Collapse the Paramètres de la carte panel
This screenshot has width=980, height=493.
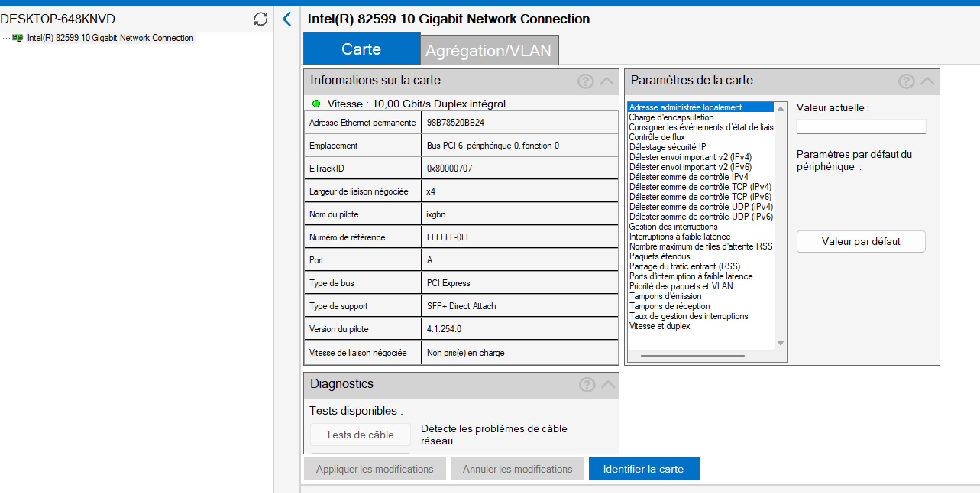coord(928,81)
